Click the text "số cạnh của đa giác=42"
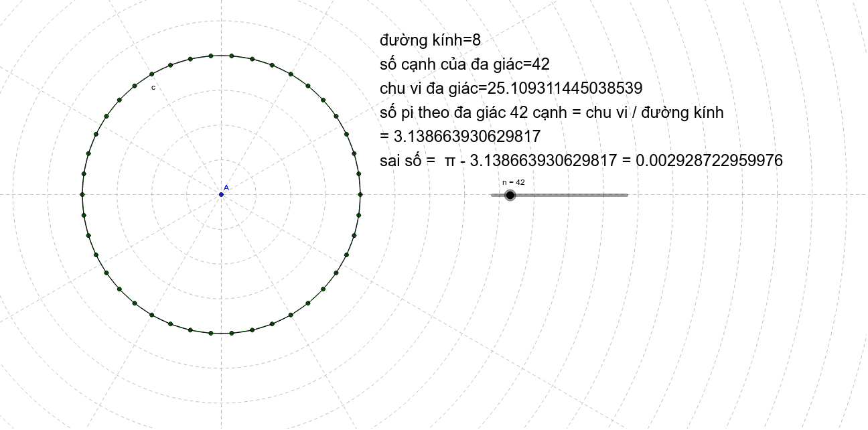The width and height of the screenshot is (868, 430). tap(465, 64)
